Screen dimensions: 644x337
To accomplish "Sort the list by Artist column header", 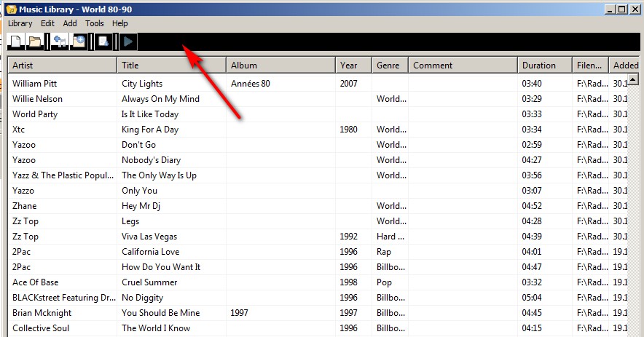I will 62,66.
